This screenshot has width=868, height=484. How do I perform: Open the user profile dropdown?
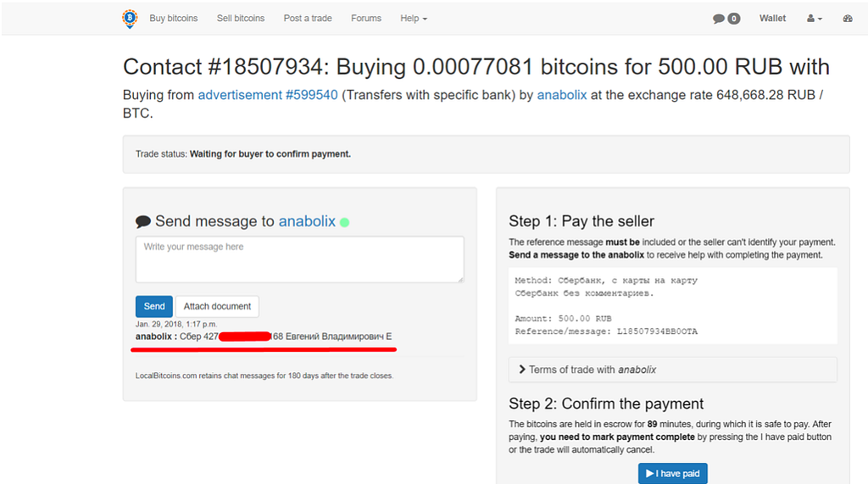(815, 19)
